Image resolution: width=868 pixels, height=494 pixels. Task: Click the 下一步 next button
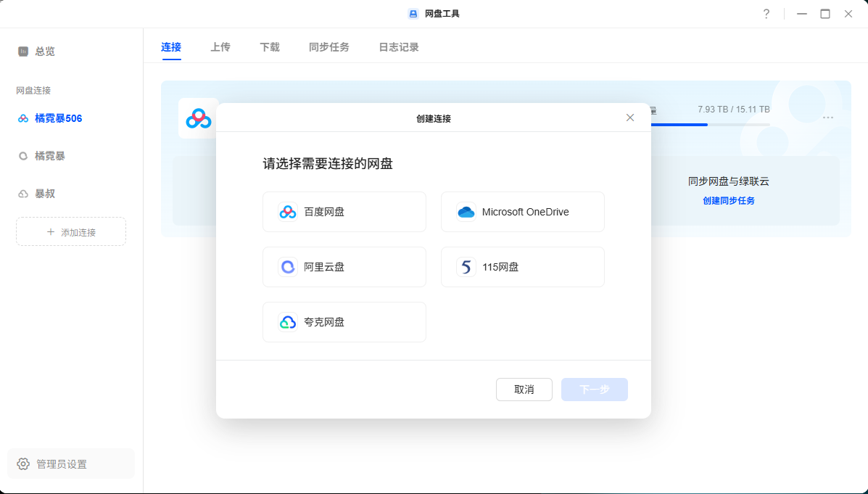click(x=594, y=390)
